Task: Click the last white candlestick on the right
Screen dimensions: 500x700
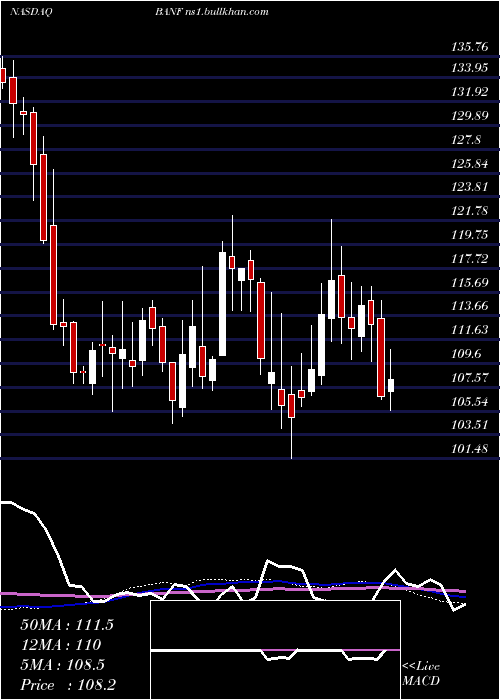Action: [391, 385]
